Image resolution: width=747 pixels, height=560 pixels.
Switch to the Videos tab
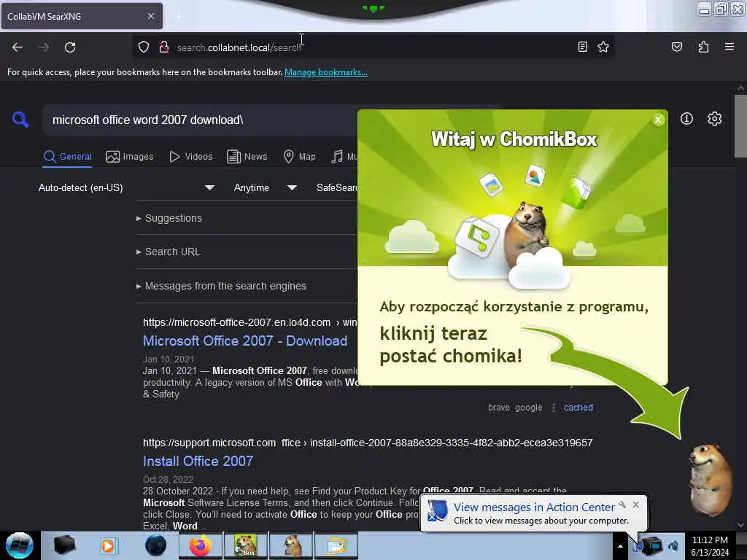tap(191, 157)
